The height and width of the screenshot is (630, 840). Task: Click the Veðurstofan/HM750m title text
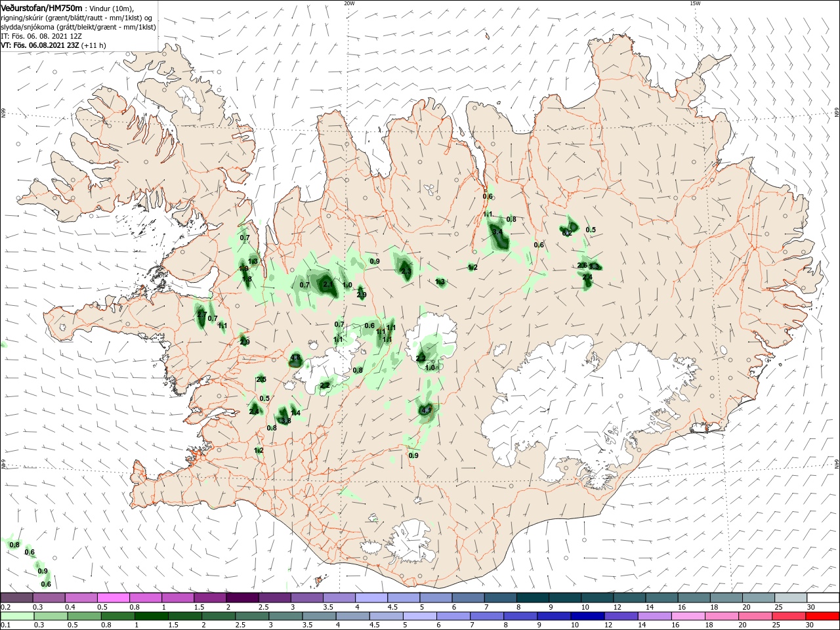(41, 8)
